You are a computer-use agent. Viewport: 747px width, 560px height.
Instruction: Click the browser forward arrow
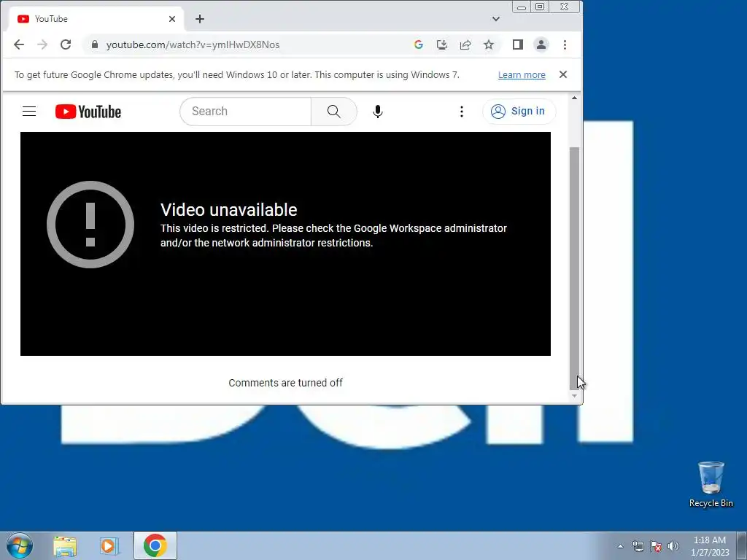pyautogui.click(x=42, y=44)
